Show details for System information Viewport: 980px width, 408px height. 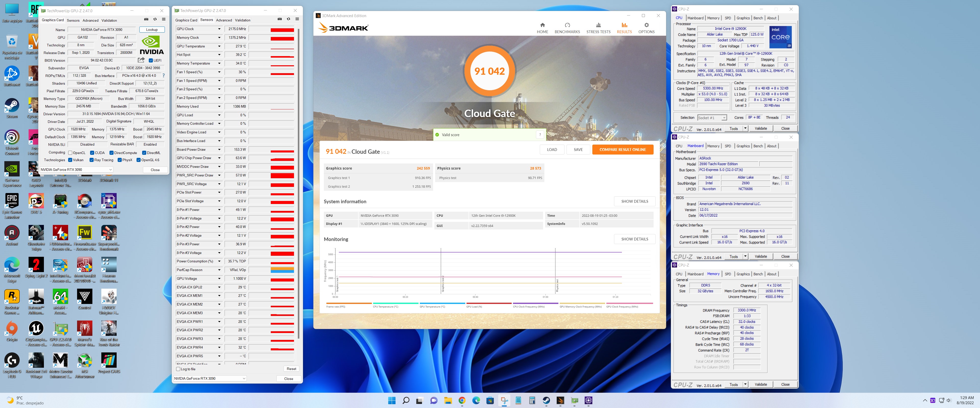(x=634, y=201)
